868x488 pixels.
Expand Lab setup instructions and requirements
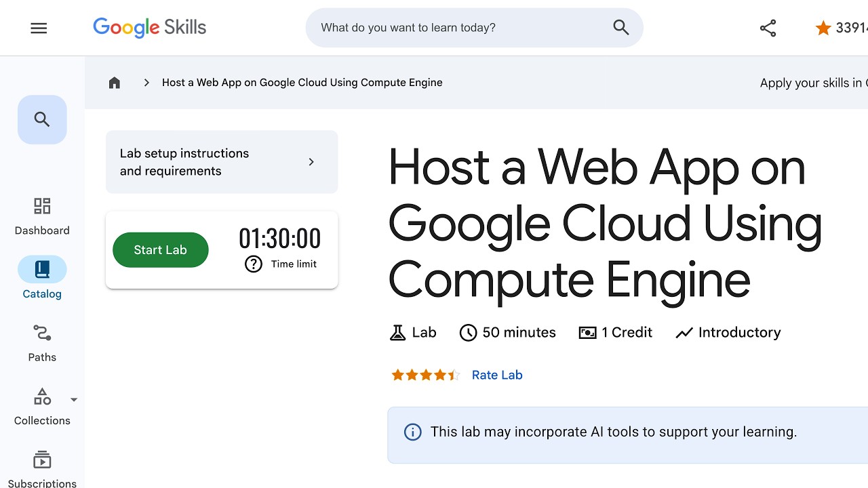tap(222, 162)
